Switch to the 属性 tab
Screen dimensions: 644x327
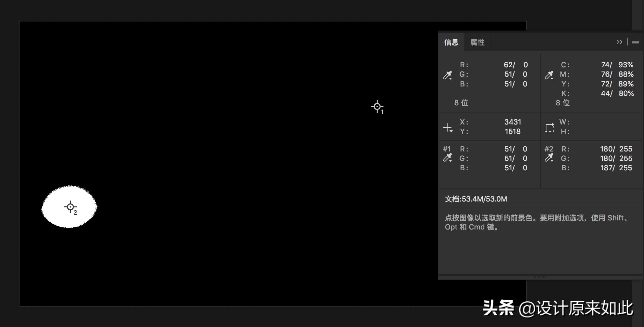click(x=477, y=42)
